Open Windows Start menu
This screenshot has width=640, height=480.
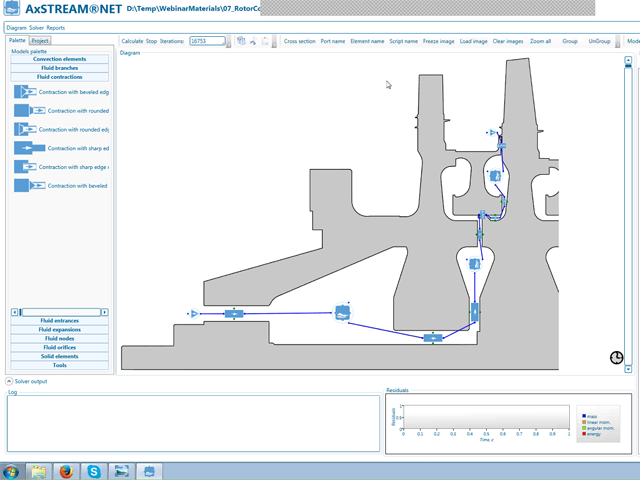coord(11,472)
